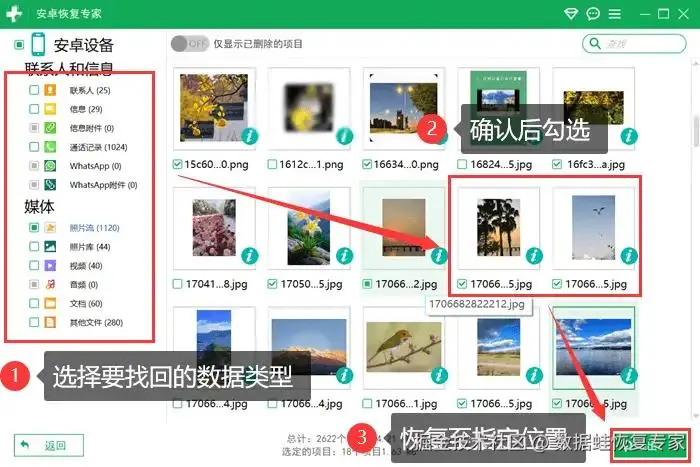This screenshot has width=700, height=467.
Task: Turn on the 仅显示已删除的项目 OFF switch
Action: pyautogui.click(x=190, y=44)
